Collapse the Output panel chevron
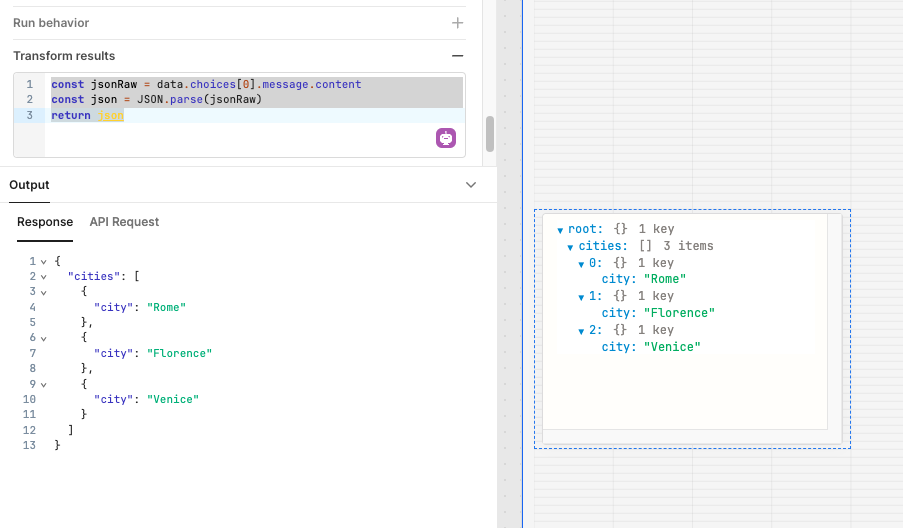Screen dimensions: 903x528 (x=471, y=185)
